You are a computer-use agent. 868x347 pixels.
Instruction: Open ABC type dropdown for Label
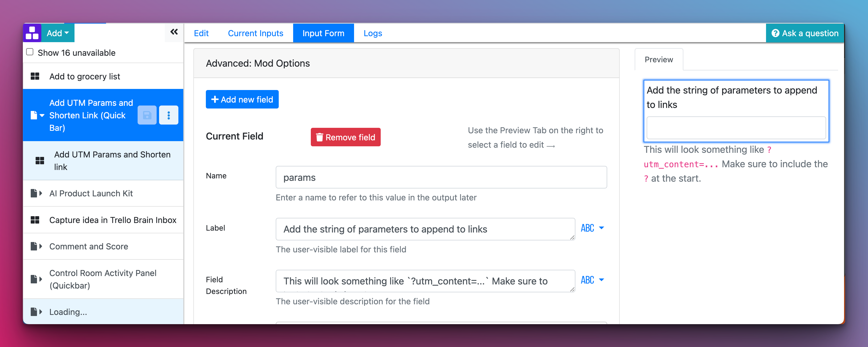coord(592,228)
